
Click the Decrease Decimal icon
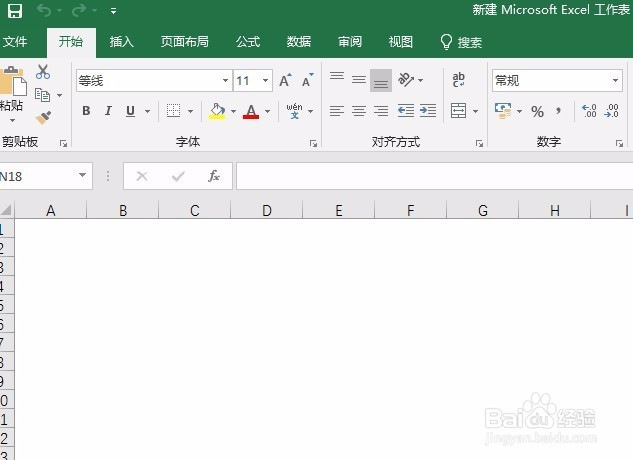click(x=612, y=111)
